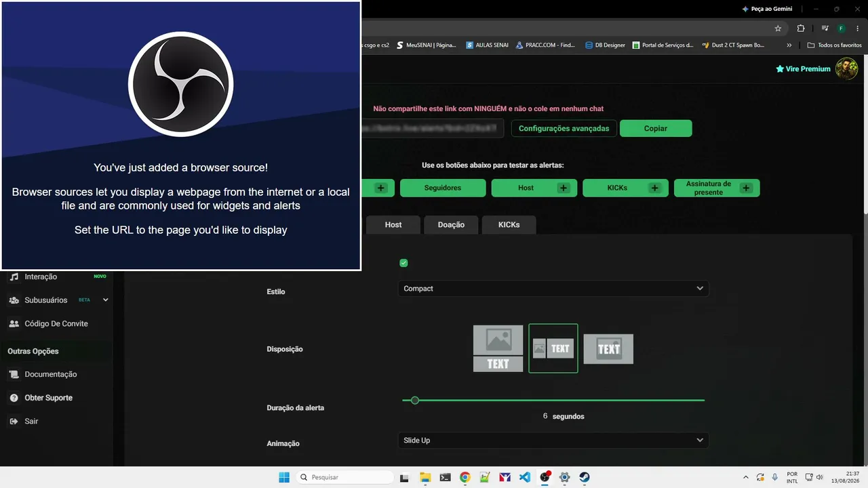Click the Vire Premium link
Screen dimensions: 868x488
(803, 69)
